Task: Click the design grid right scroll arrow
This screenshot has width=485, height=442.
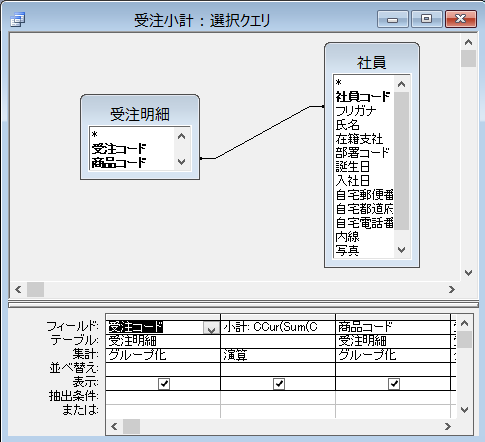Action: pyautogui.click(x=448, y=426)
